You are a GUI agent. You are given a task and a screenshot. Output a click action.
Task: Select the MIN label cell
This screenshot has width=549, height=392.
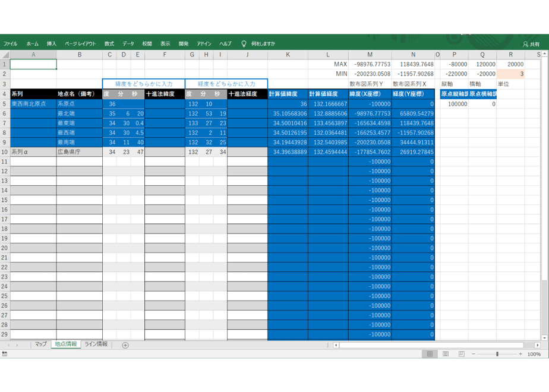point(328,74)
